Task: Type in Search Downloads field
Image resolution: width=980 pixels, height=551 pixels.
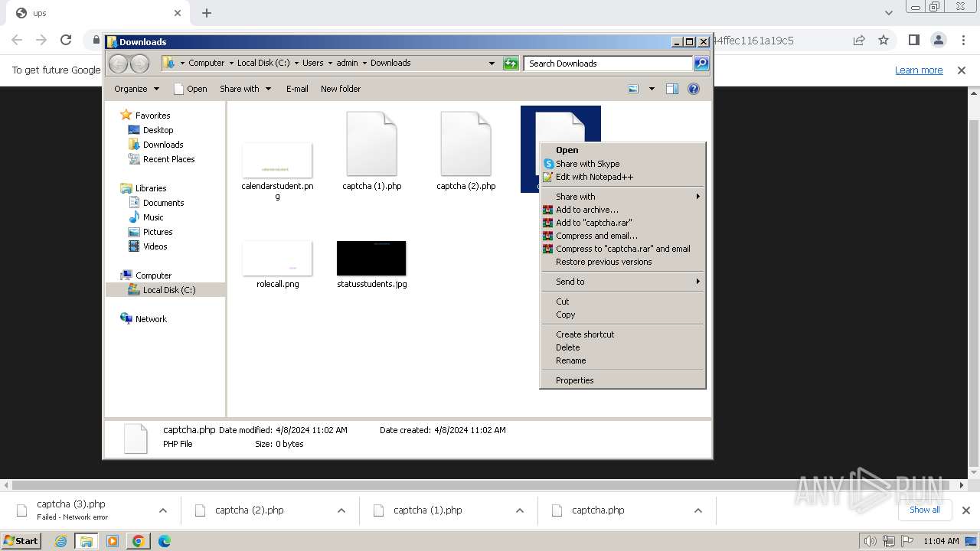Action: tap(609, 64)
